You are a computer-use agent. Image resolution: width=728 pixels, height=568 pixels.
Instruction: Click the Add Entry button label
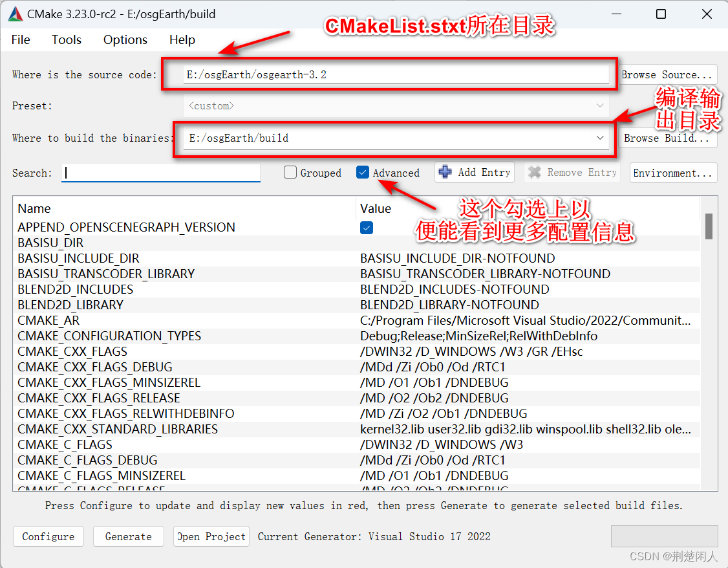coord(484,172)
